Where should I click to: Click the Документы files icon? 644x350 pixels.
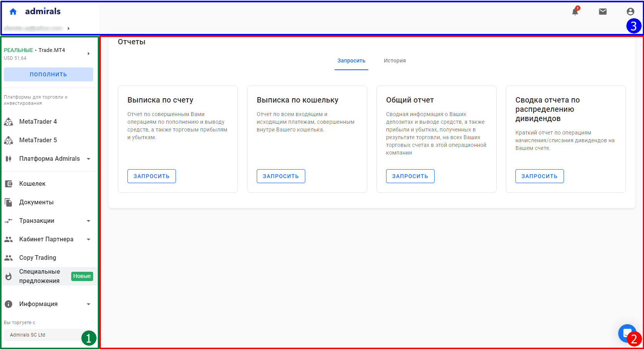pyautogui.click(x=8, y=202)
